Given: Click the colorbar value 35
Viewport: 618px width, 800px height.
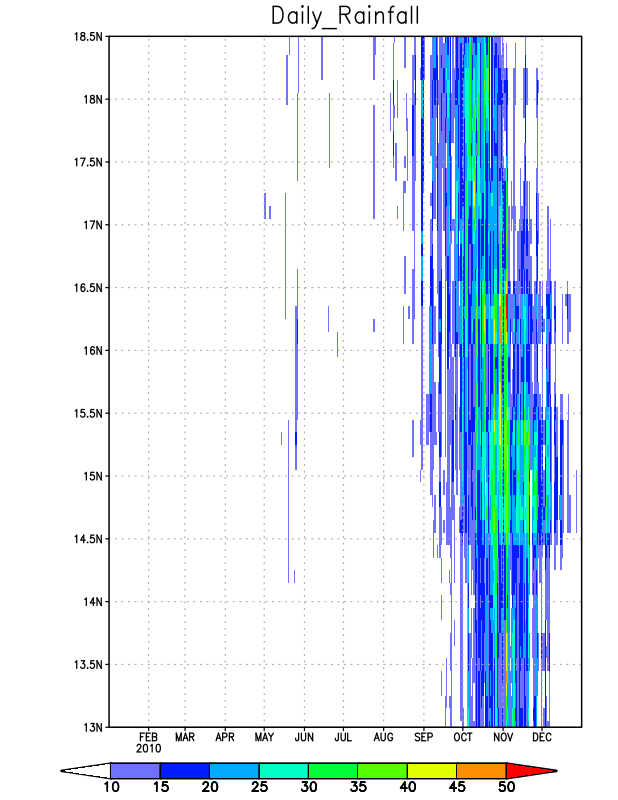Looking at the screenshot, I should [358, 787].
